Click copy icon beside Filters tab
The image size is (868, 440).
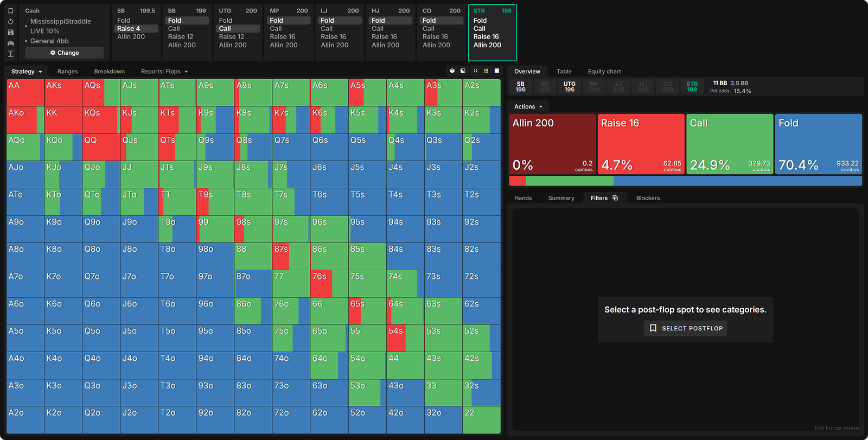pos(615,198)
